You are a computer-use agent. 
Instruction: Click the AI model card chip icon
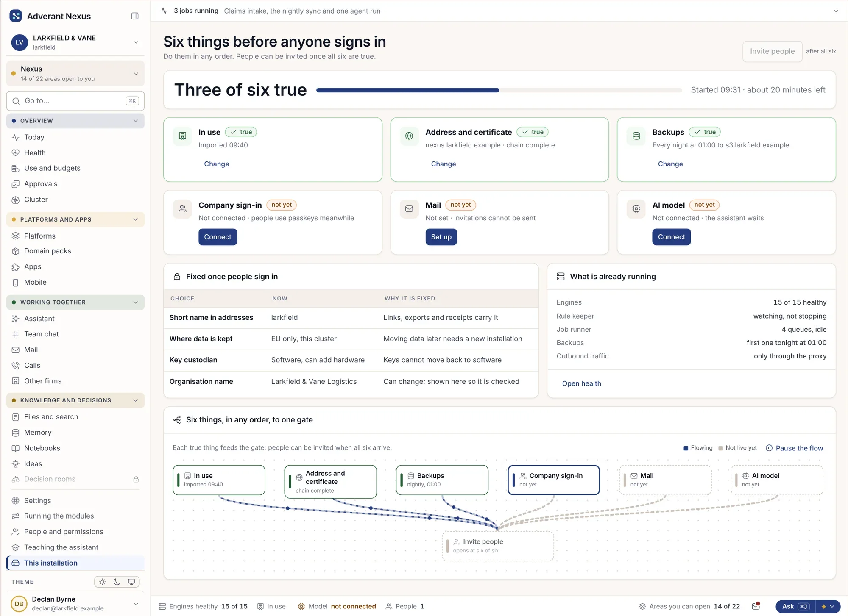[636, 209]
